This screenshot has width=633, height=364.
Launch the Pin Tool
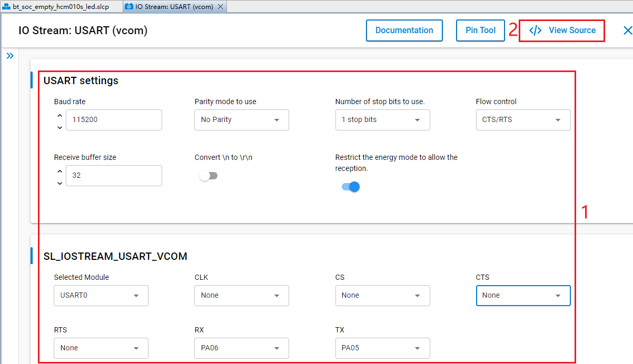[480, 30]
